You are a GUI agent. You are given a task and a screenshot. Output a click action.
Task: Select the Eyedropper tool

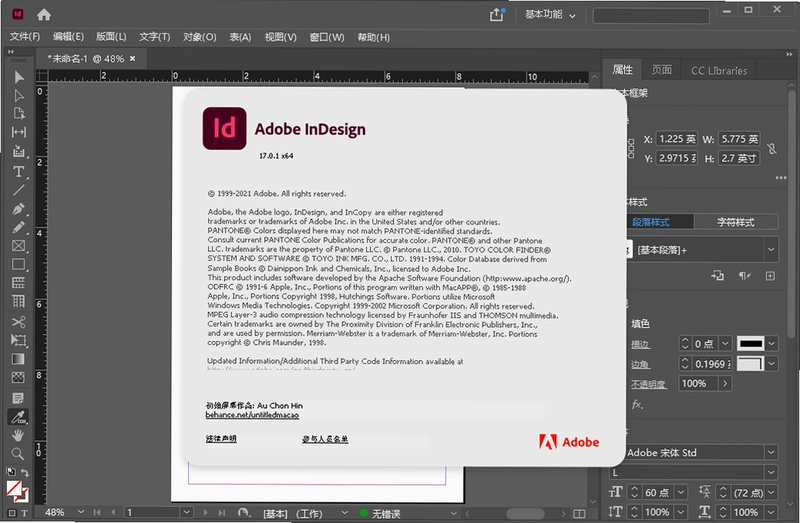tap(19, 417)
